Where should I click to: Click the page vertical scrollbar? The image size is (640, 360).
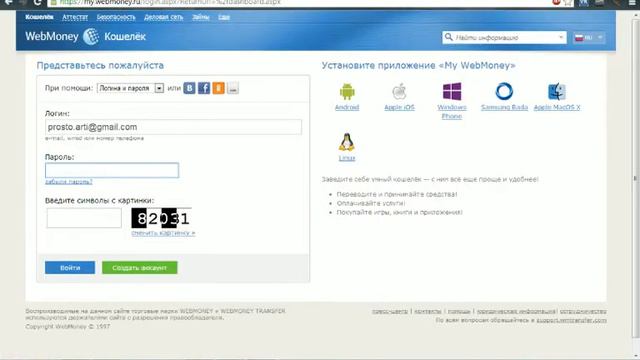635,178
